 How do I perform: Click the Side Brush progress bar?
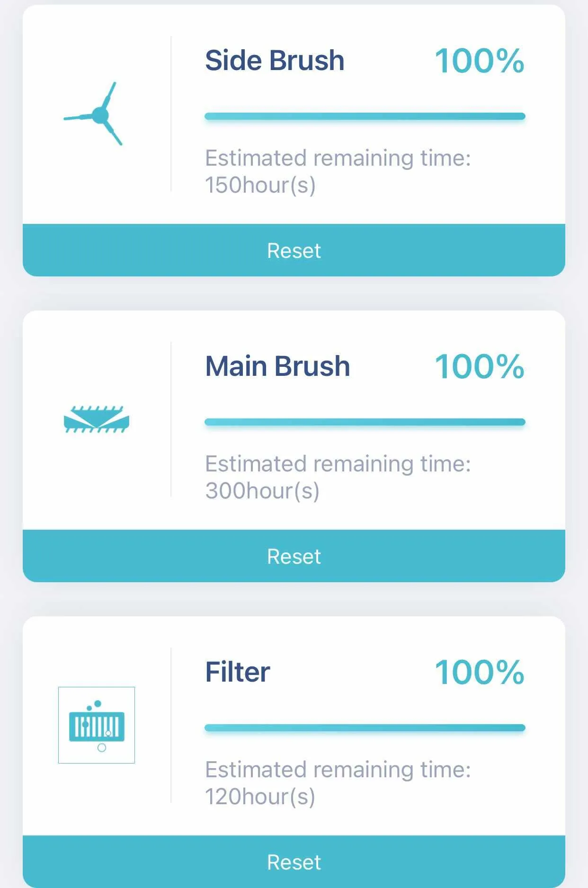pos(365,116)
